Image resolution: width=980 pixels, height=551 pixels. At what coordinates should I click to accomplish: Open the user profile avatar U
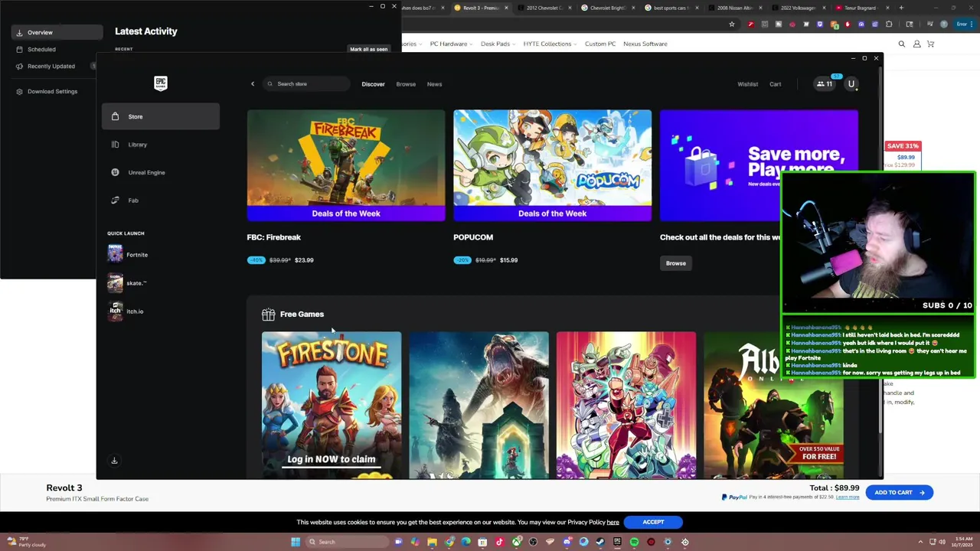point(851,84)
